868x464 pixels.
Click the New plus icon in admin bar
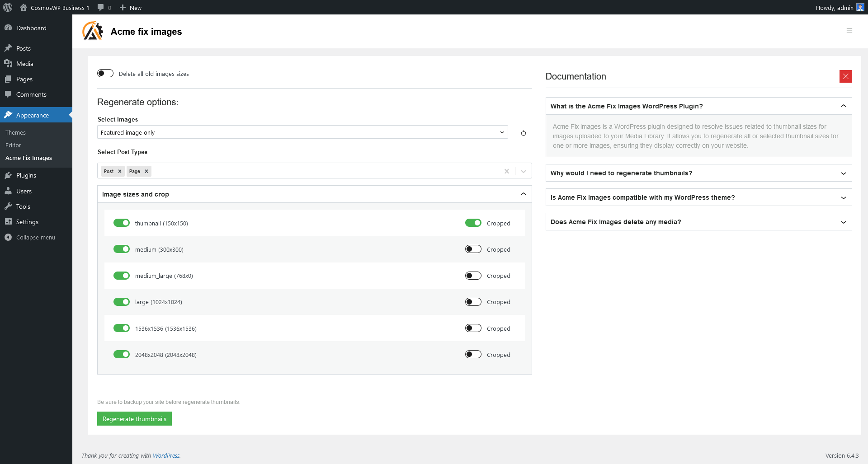pyautogui.click(x=123, y=7)
